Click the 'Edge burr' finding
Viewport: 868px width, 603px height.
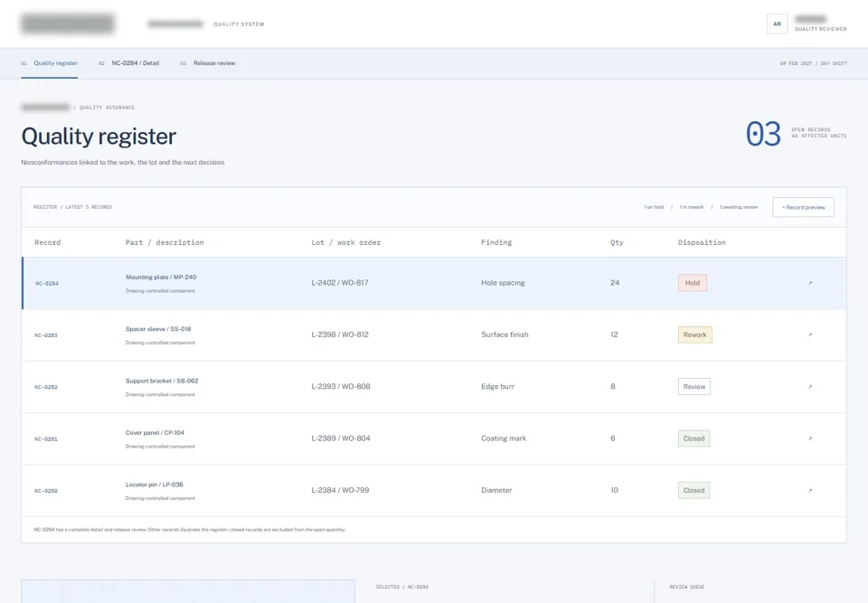point(497,387)
